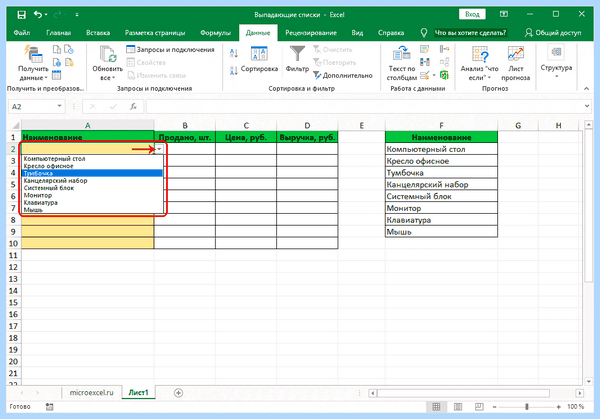Choose Мышь from the dropdown list
The image size is (600, 419).
93,210
